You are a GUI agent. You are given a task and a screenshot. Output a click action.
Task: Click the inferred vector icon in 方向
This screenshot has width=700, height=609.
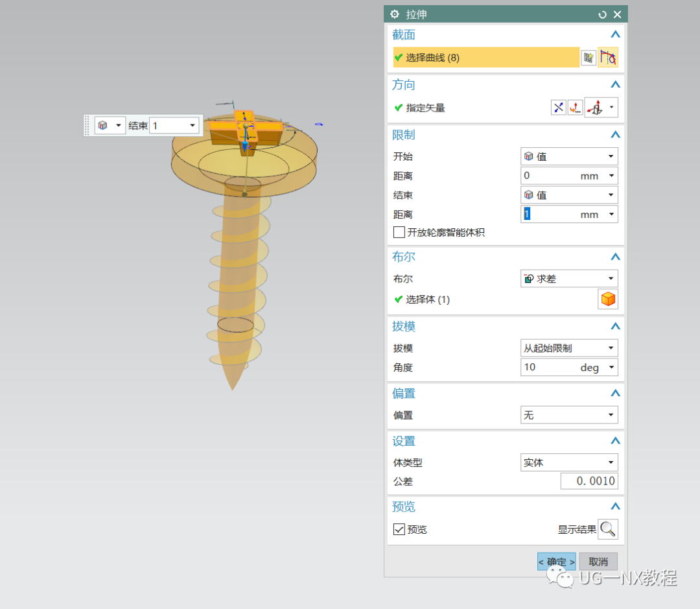coord(595,108)
